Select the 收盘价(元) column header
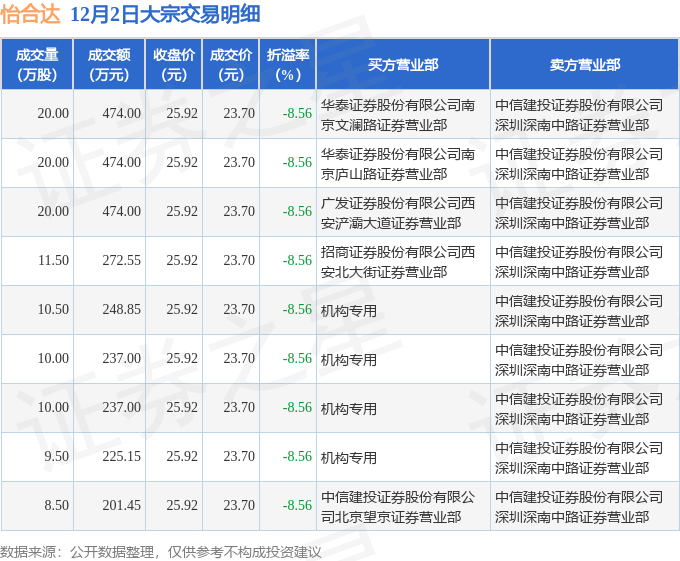Image resolution: width=680 pixels, height=561 pixels. [173, 65]
